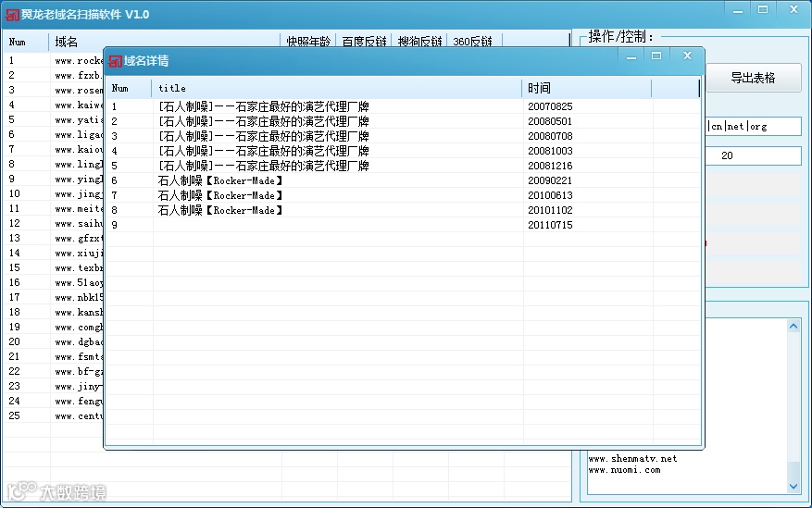This screenshot has height=508, width=812.
Task: Select main list row 3 www.rosen domain
Action: click(79, 91)
